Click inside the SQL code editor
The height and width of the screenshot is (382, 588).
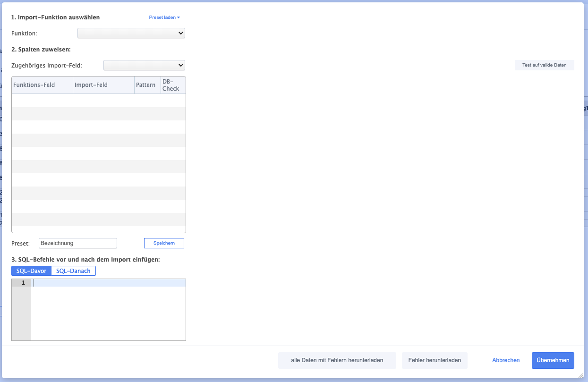(108, 309)
